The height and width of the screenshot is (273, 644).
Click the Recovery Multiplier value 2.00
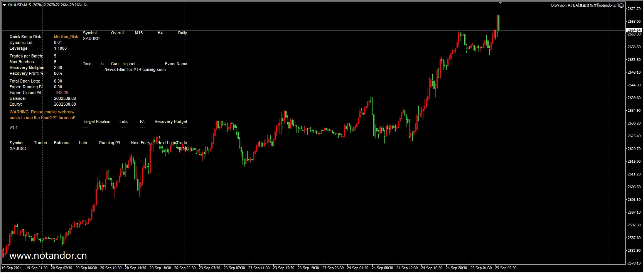[58, 68]
